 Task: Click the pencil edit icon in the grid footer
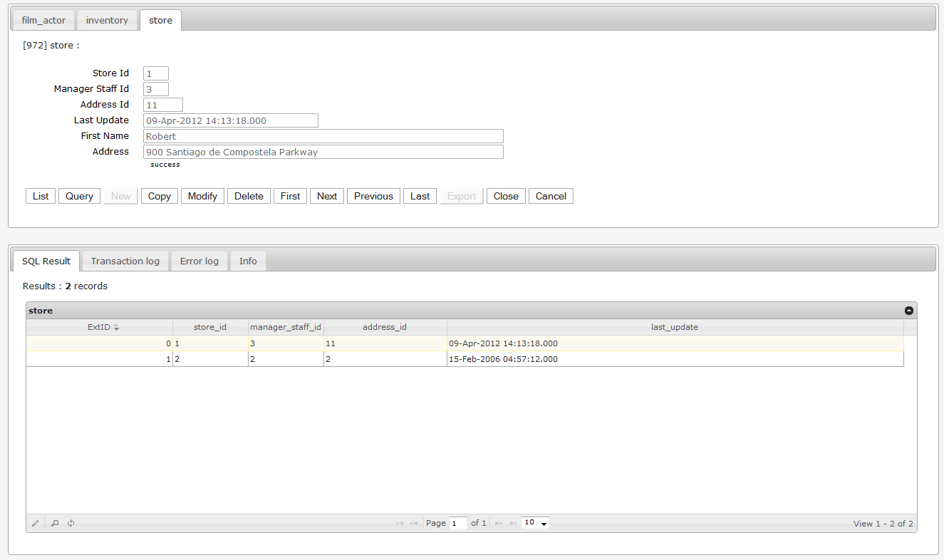point(36,523)
